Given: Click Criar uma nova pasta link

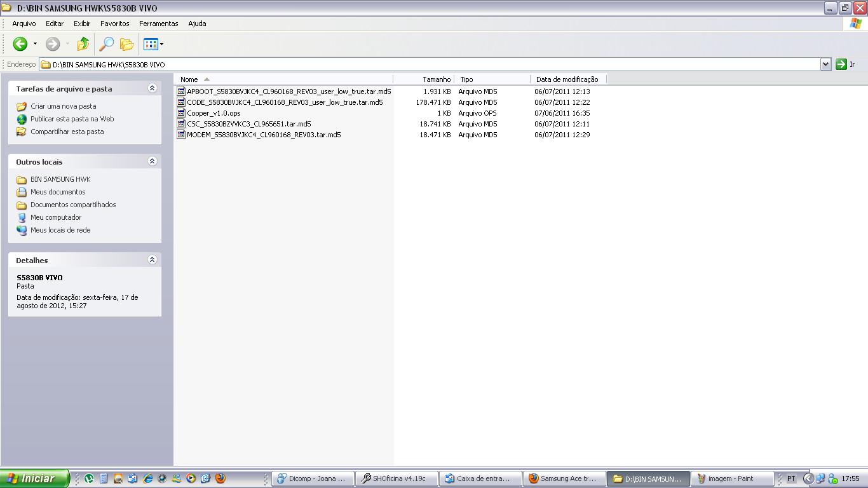Looking at the screenshot, I should click(x=64, y=106).
